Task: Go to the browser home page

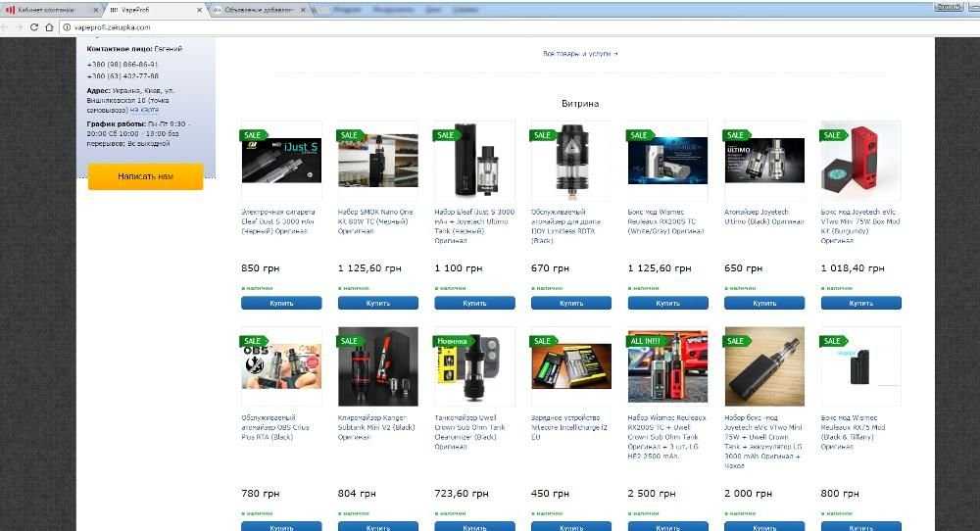Action: pyautogui.click(x=49, y=27)
